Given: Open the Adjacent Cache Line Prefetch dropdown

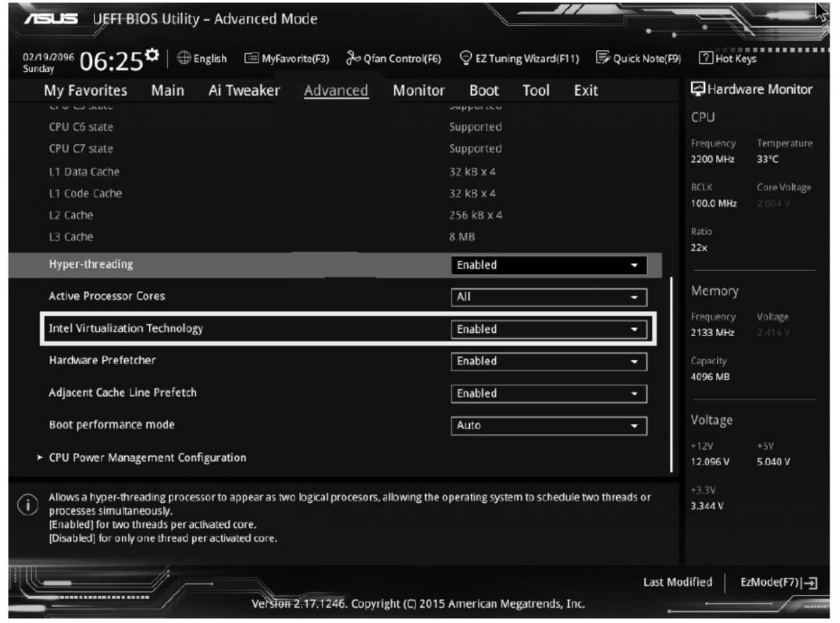Looking at the screenshot, I should 549,393.
